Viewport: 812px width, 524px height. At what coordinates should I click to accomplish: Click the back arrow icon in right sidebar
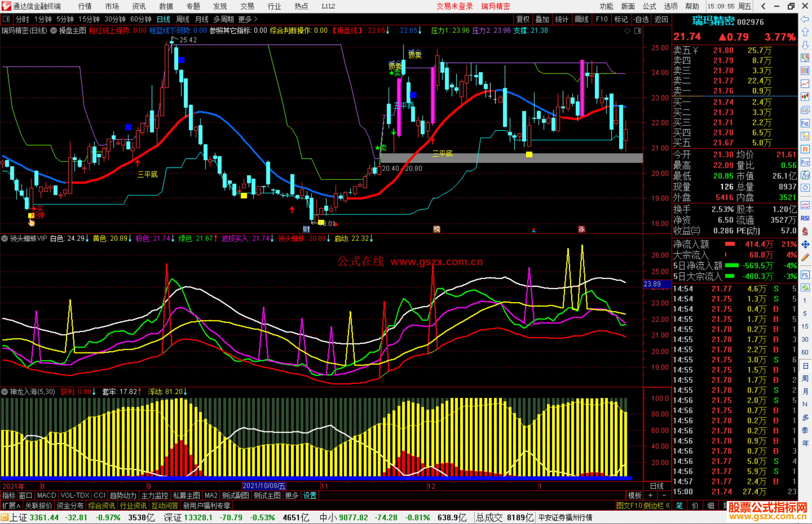pos(805,19)
